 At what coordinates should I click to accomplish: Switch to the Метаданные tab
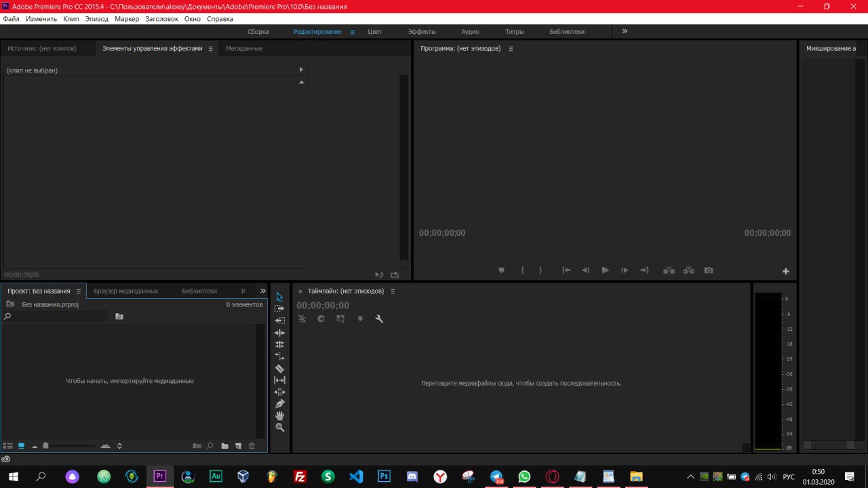tap(244, 49)
